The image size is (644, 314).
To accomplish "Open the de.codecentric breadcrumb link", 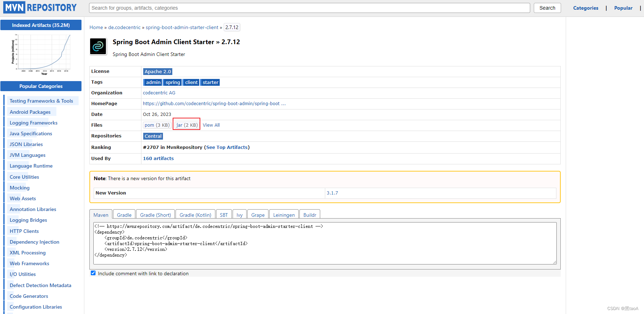I will tap(124, 27).
